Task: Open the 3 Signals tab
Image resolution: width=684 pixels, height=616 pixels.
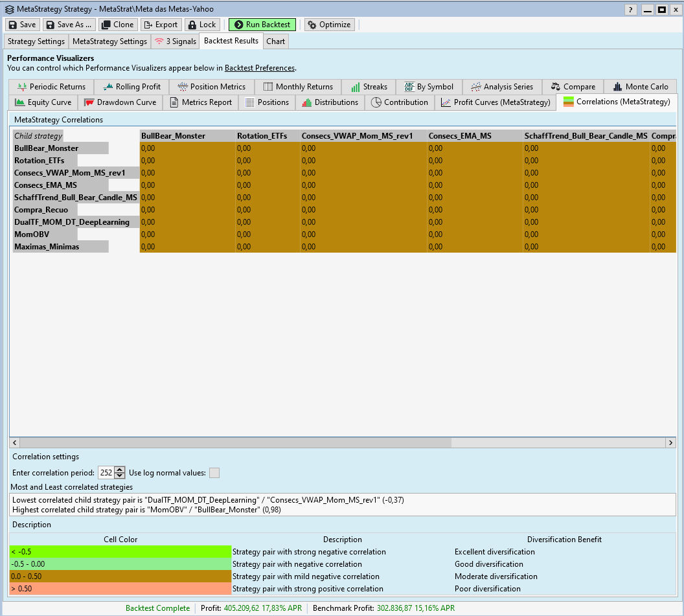Action: point(175,41)
